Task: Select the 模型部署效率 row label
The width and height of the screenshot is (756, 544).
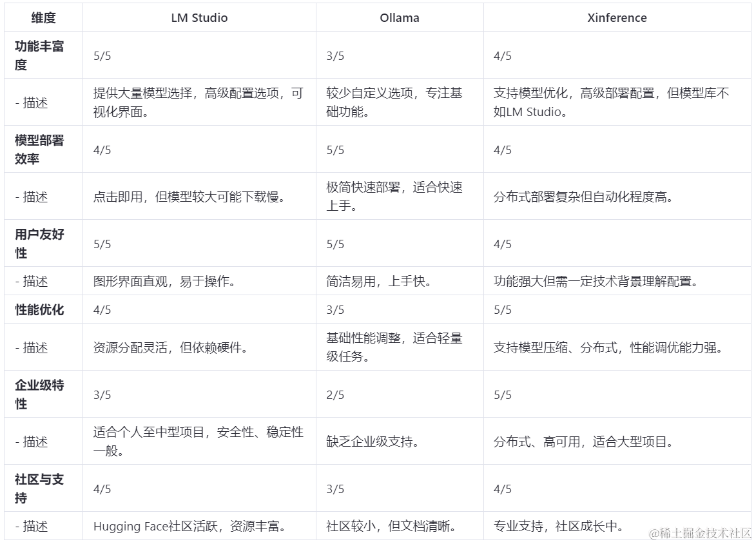Action: tap(39, 150)
